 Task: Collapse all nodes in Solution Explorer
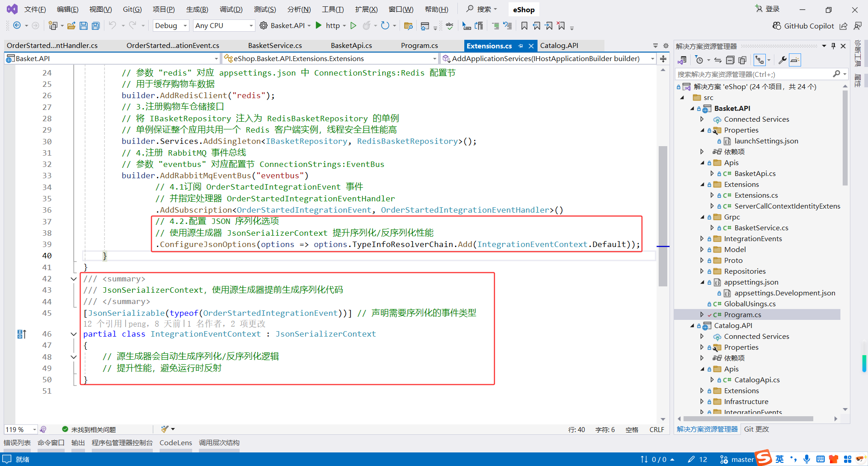730,59
